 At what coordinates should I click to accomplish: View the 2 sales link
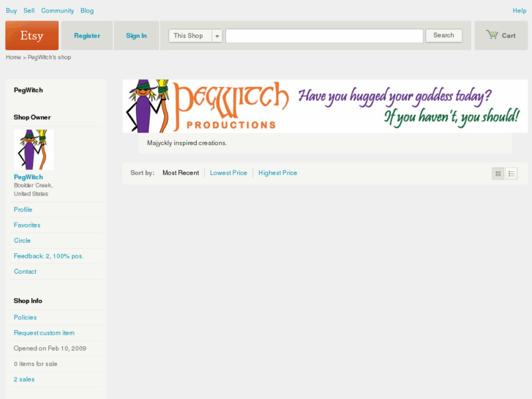24,379
